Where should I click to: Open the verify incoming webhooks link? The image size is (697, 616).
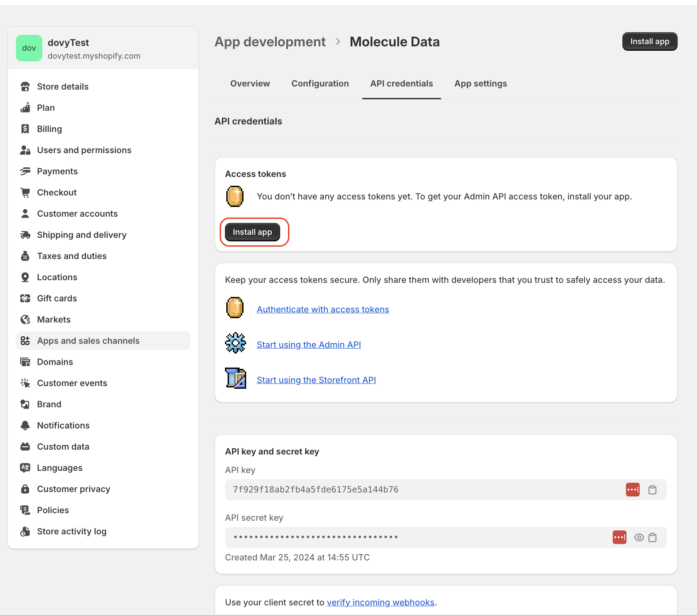pos(380,602)
